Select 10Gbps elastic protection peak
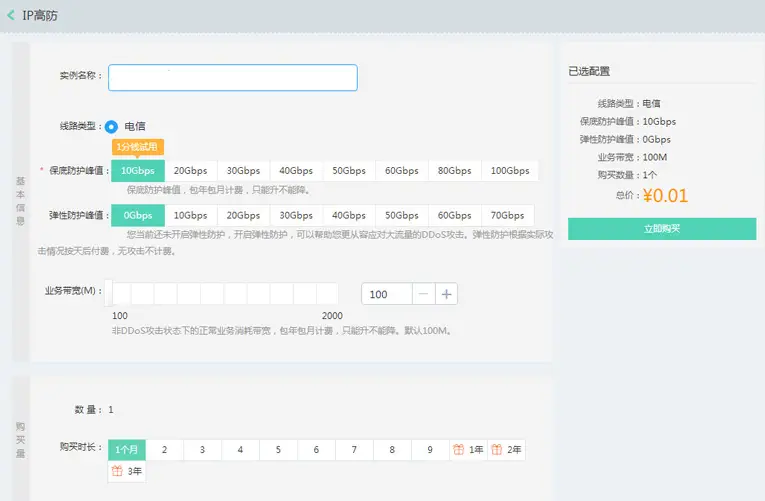The width and height of the screenshot is (765, 501). pyautogui.click(x=190, y=215)
